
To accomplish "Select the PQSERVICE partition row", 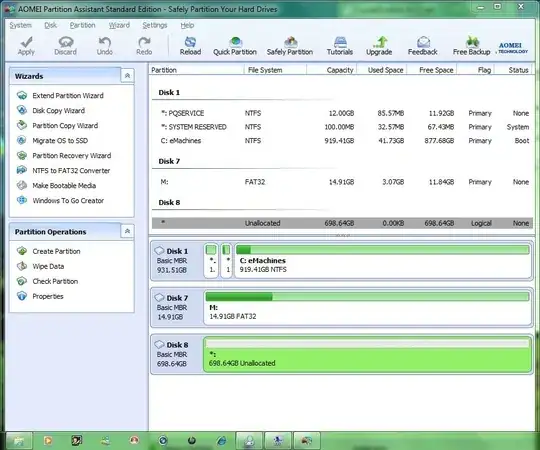I will (342, 113).
